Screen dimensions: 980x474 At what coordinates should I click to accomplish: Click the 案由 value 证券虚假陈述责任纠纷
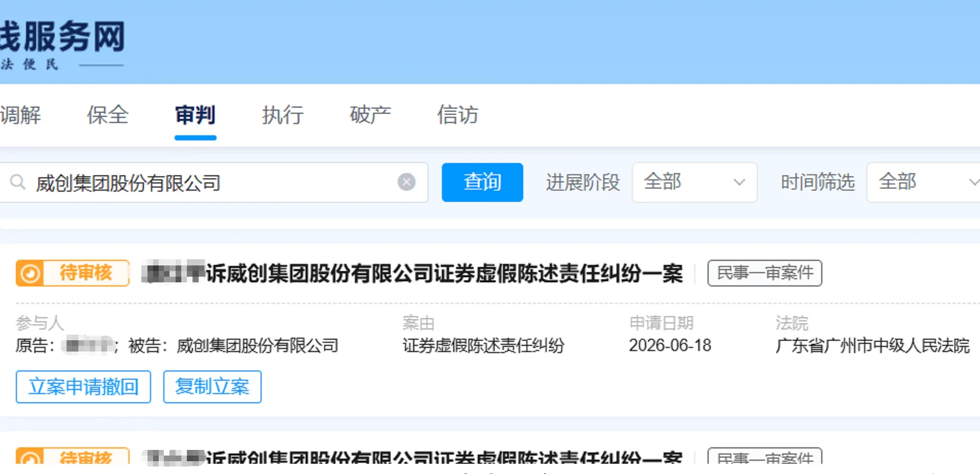(483, 346)
